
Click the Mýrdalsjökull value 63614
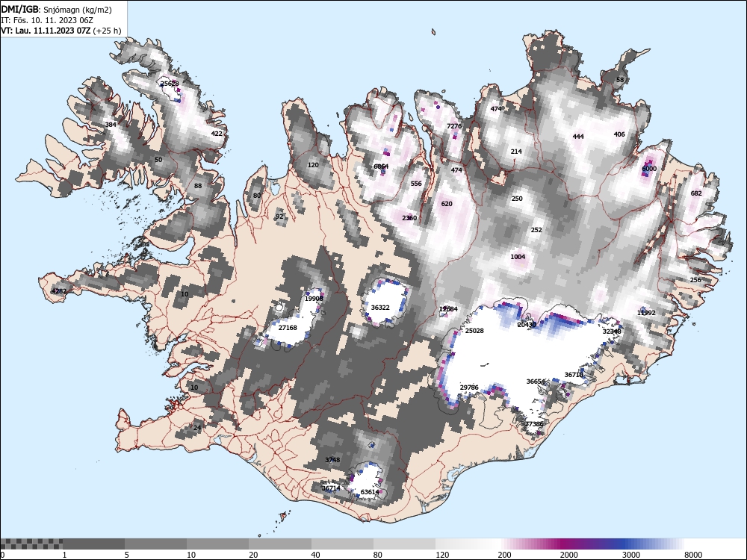(x=371, y=492)
